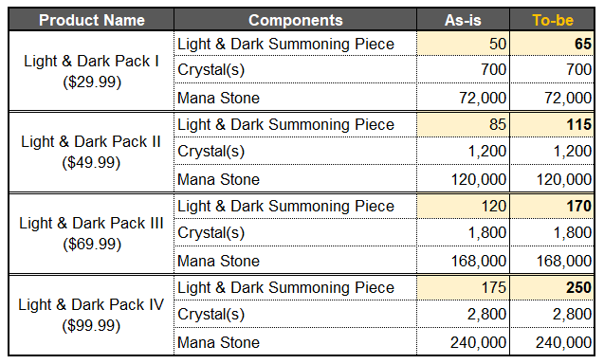Select the yellow To-be column header
604x364 pixels.
pos(553,20)
